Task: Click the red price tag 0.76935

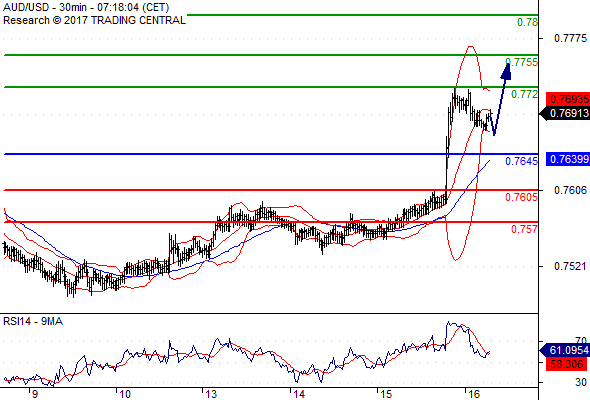Action: point(568,99)
